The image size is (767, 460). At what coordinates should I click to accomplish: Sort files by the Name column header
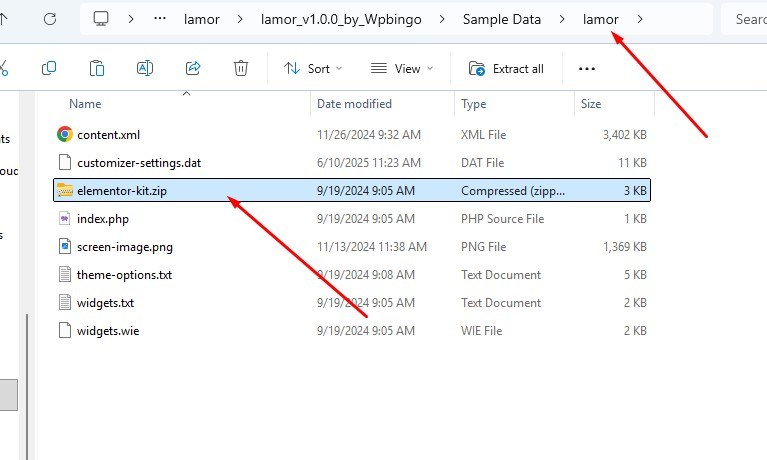[86, 104]
